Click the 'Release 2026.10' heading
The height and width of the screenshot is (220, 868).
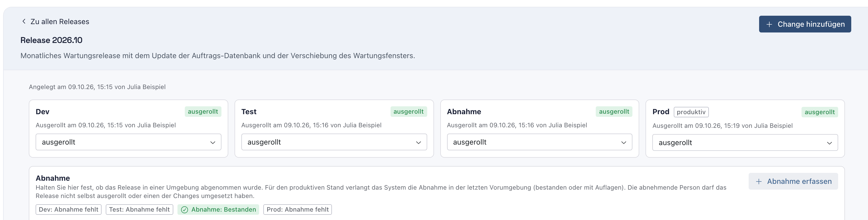click(51, 40)
